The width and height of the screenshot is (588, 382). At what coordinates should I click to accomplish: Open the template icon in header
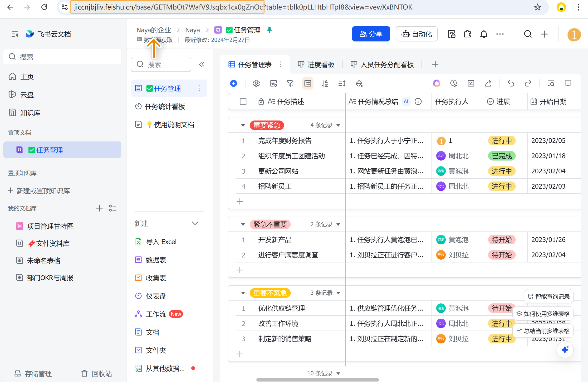point(452,34)
